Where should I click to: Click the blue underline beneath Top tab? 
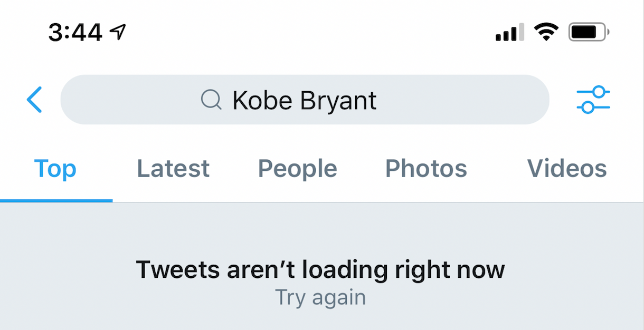(x=56, y=201)
